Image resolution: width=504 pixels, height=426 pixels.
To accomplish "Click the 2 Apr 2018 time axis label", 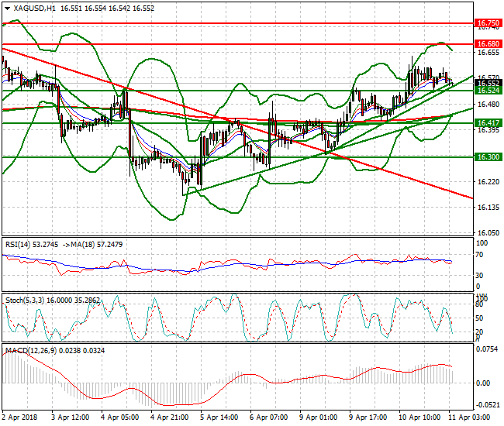I will point(20,417).
